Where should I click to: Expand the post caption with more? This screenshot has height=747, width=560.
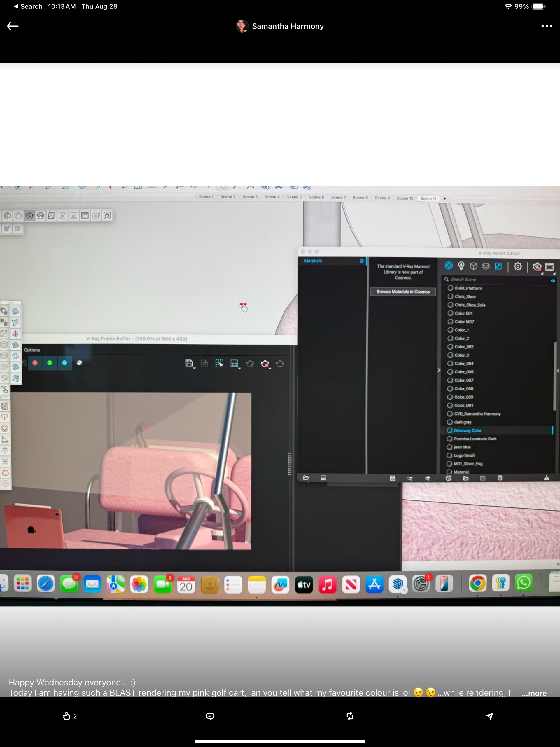click(534, 693)
